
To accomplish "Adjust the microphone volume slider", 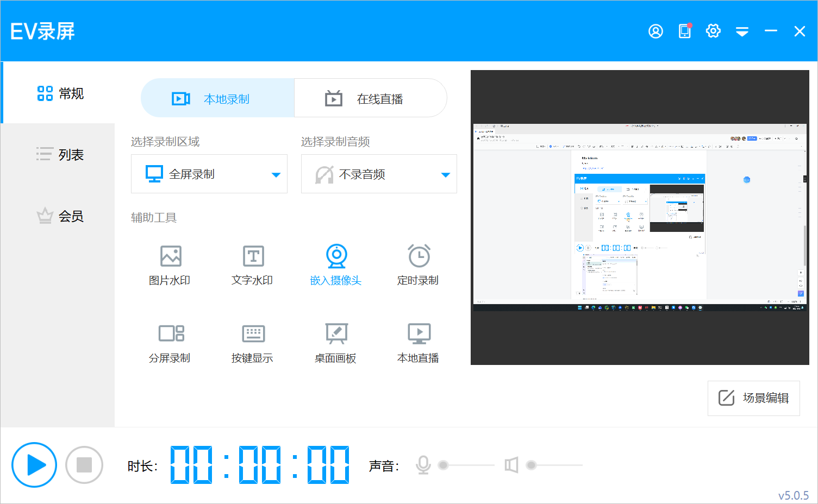I will click(467, 465).
